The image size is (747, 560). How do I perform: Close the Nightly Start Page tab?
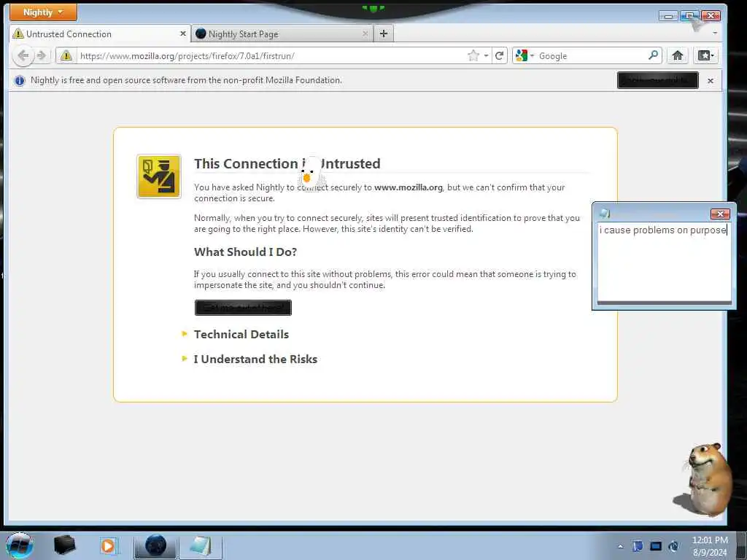point(365,34)
